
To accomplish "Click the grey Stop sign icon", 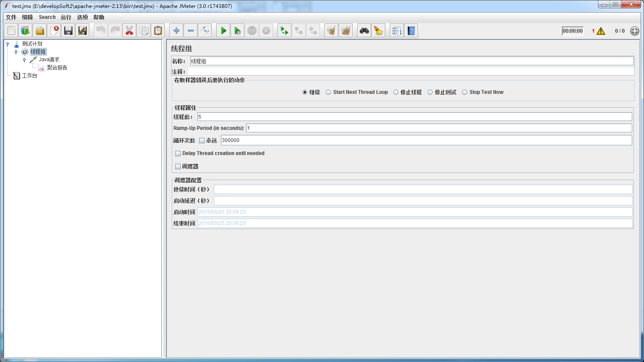I will click(252, 31).
